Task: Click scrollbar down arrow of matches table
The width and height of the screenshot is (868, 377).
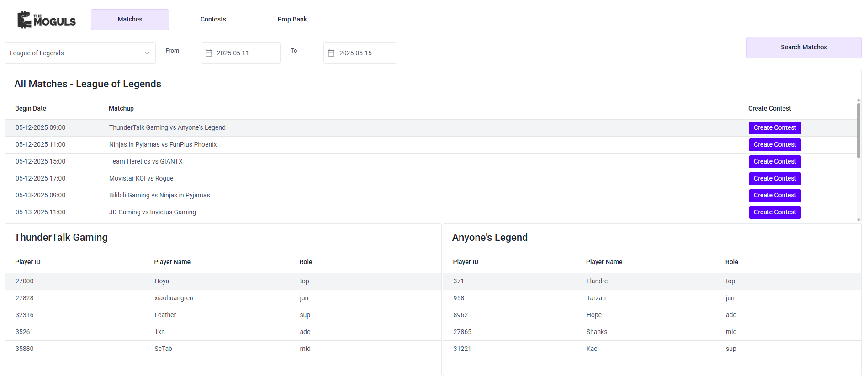Action: tap(859, 220)
